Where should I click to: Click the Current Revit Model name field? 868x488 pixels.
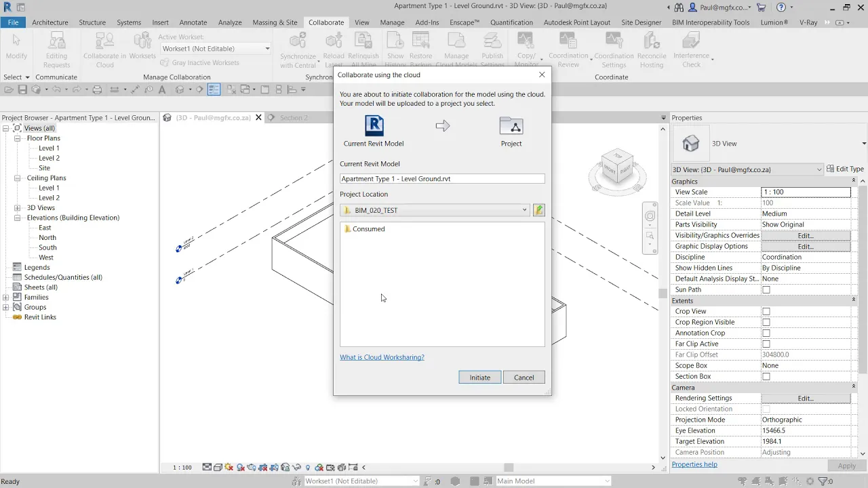point(442,179)
